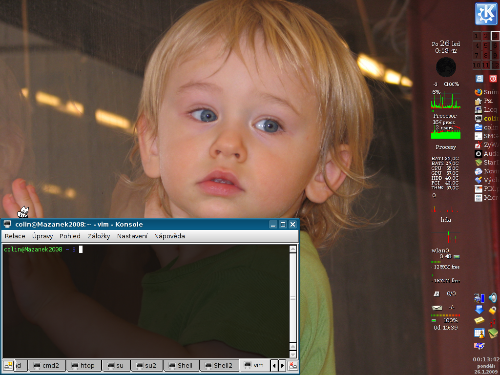The width and height of the screenshot is (500, 375).
Task: Switch to virtual desktop 1 in pager
Action: tap(477, 36)
